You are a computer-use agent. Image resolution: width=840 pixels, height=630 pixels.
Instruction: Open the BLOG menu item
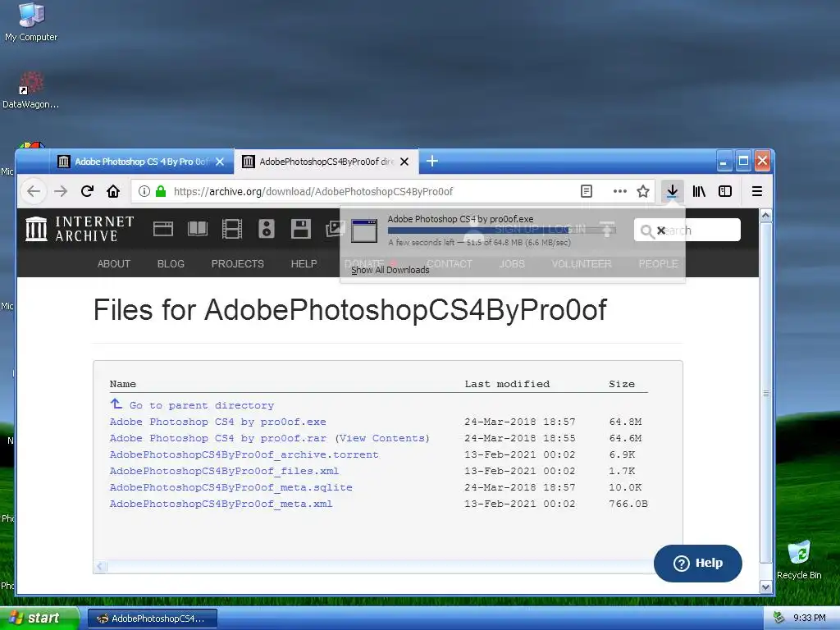tap(171, 263)
